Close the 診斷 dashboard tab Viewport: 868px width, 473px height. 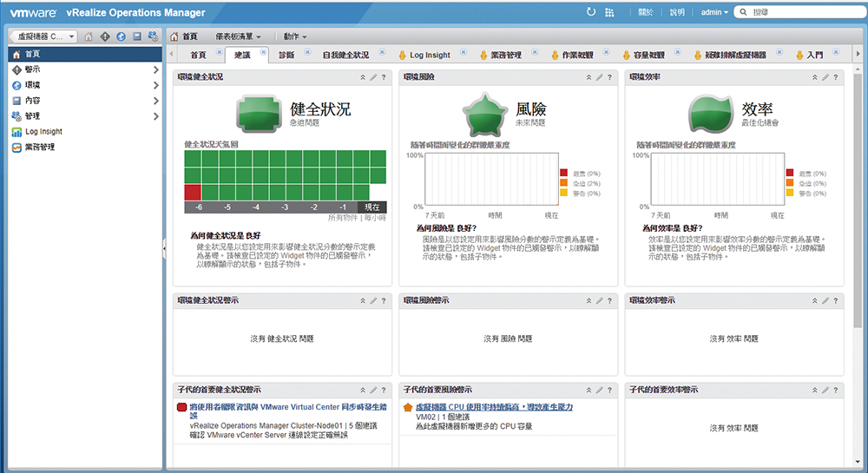point(307,52)
